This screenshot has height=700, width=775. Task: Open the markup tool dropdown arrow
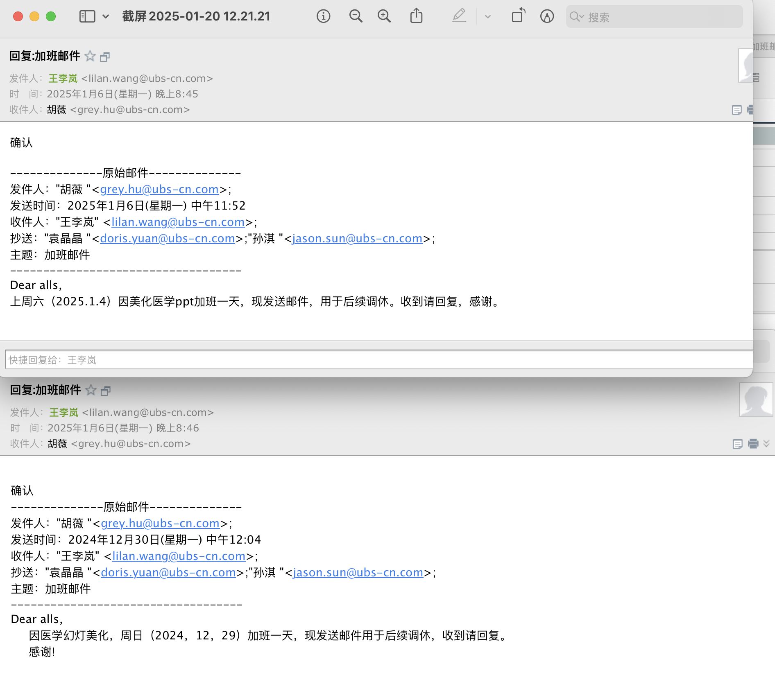[487, 17]
